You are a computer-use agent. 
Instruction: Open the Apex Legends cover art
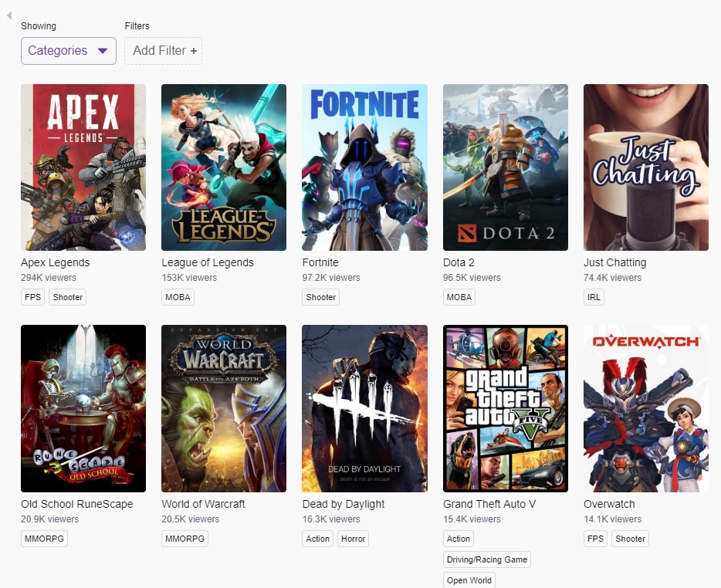tap(83, 167)
